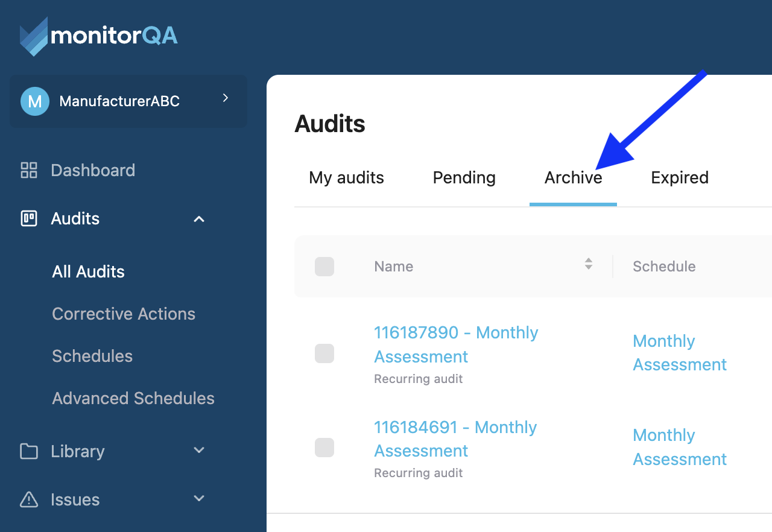Open Corrective Actions in the sidebar

point(124,314)
